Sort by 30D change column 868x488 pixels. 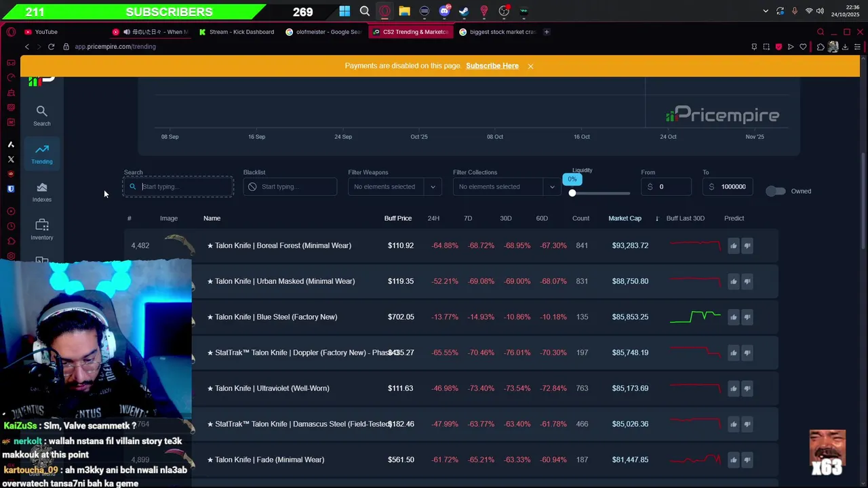click(506, 218)
